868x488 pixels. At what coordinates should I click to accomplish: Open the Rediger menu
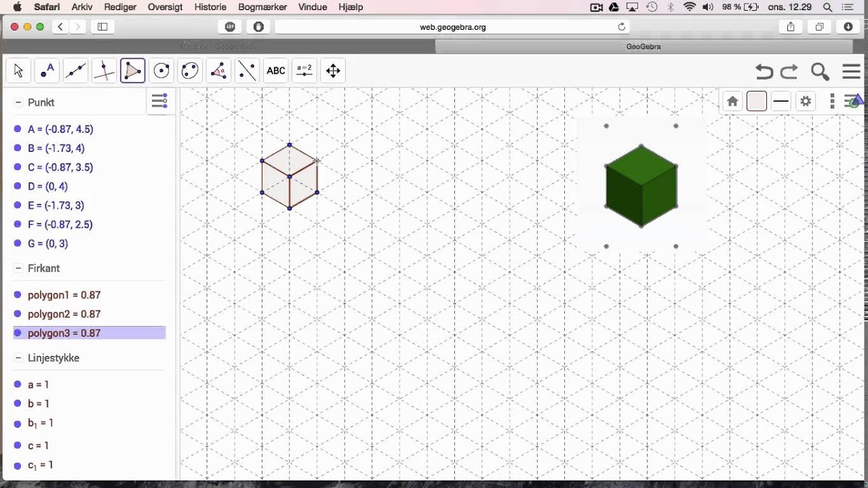(x=120, y=7)
